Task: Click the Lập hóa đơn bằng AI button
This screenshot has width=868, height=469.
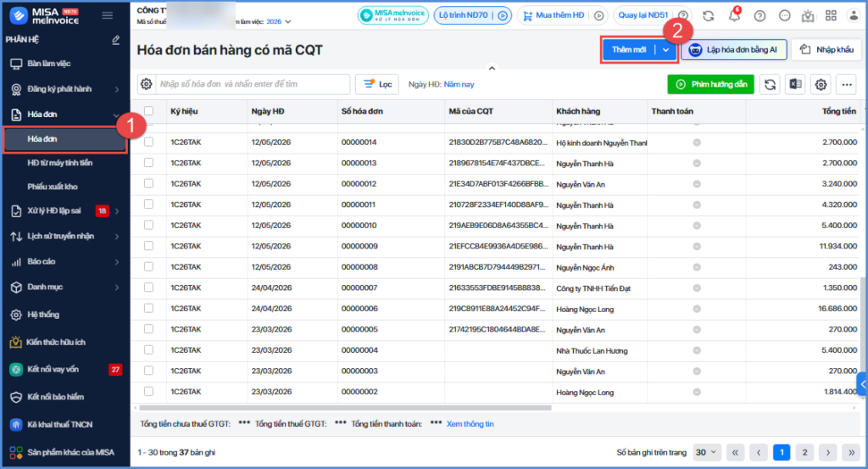Action: (733, 50)
